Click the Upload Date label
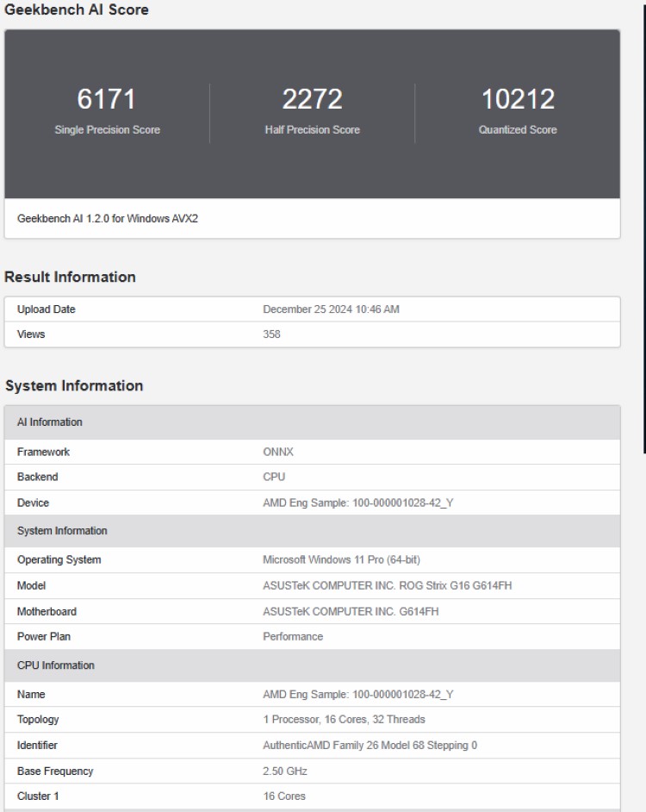The height and width of the screenshot is (812, 646). [46, 309]
